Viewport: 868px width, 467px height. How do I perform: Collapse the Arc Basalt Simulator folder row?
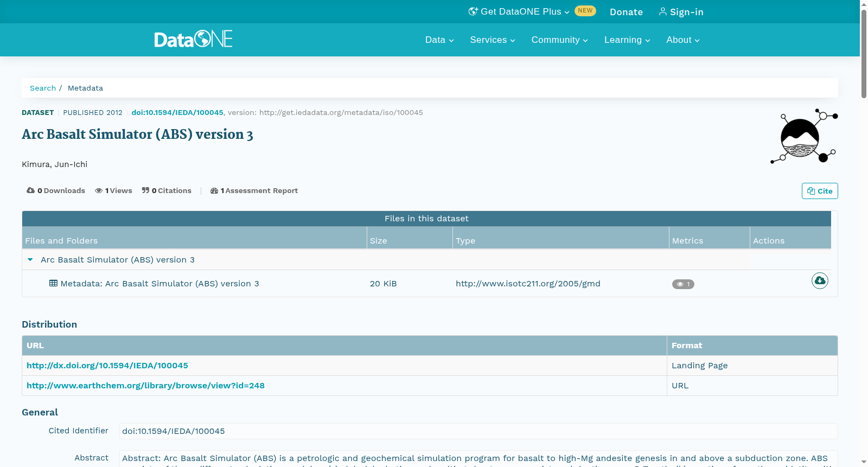[30, 260]
